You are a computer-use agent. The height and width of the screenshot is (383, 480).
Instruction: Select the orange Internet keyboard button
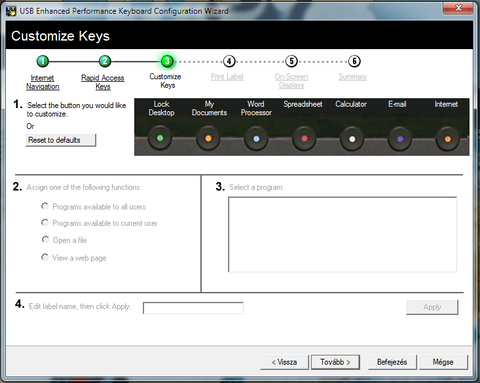point(448,139)
